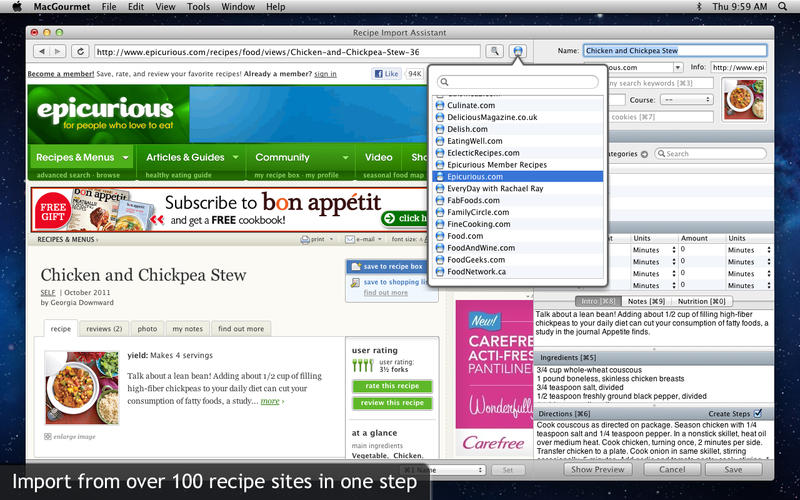
Task: Open the Apple menu
Action: 17,7
